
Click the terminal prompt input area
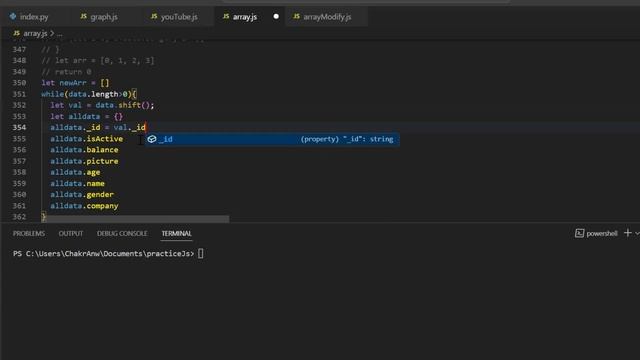click(200, 253)
